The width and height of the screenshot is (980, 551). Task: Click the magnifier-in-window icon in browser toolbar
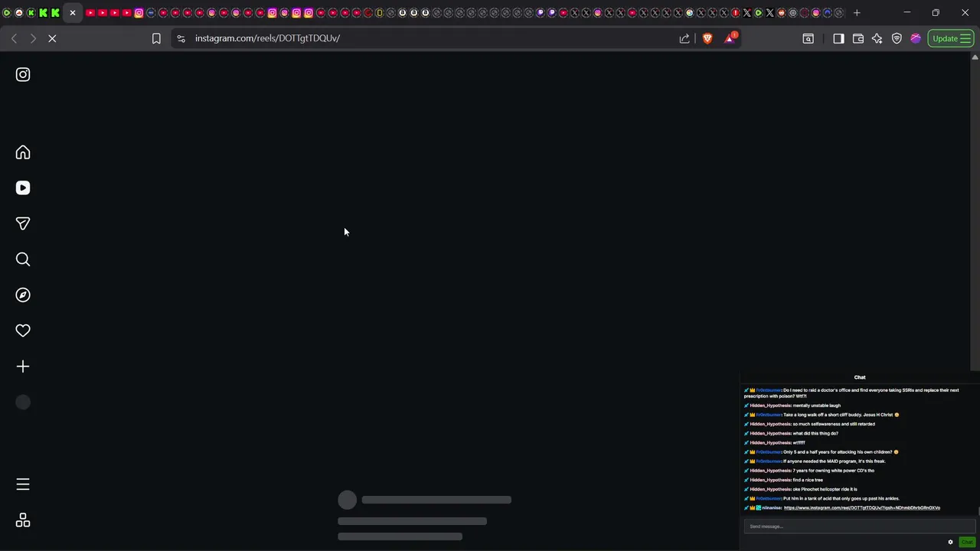pyautogui.click(x=808, y=38)
